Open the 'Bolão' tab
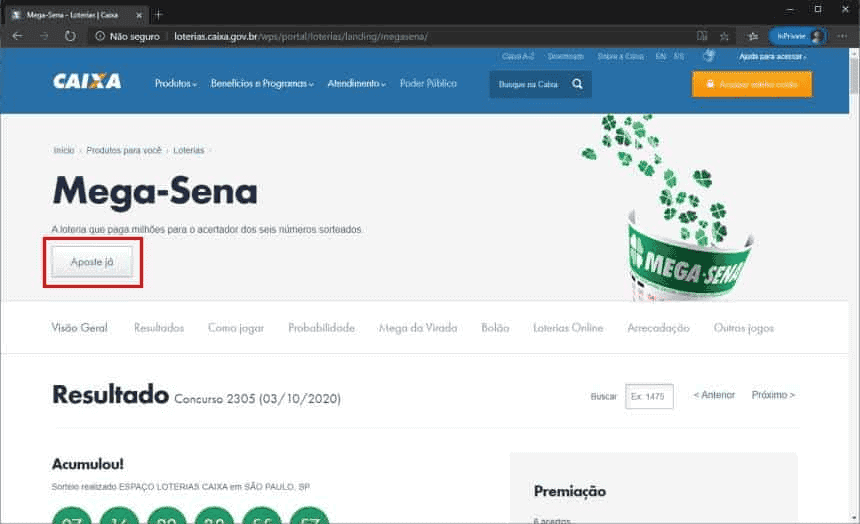The width and height of the screenshot is (860, 524). (495, 328)
